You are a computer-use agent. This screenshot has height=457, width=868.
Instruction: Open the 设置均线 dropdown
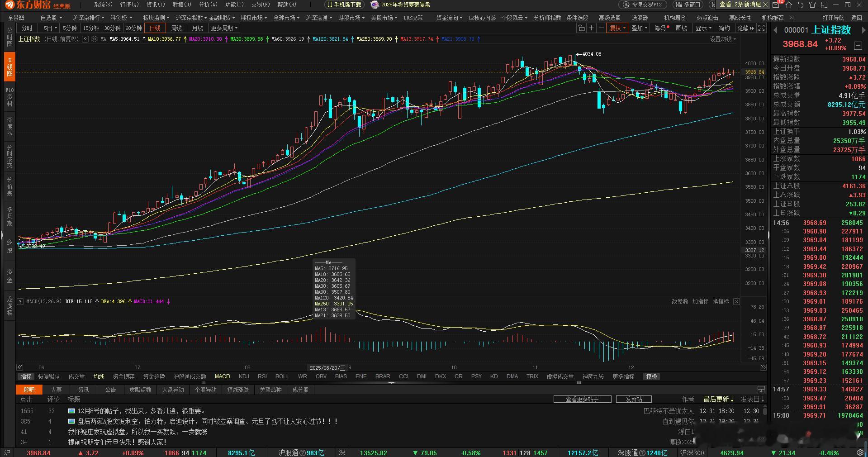[722, 39]
